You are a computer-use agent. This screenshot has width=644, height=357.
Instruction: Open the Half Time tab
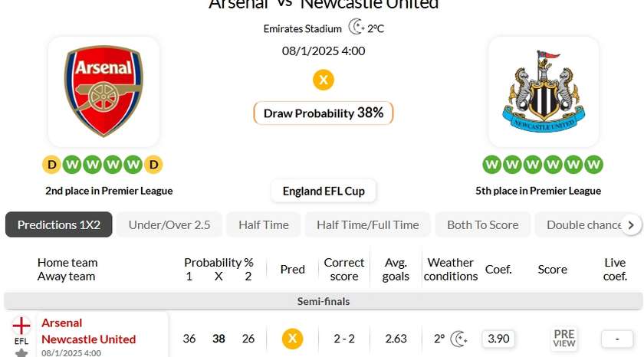point(264,224)
